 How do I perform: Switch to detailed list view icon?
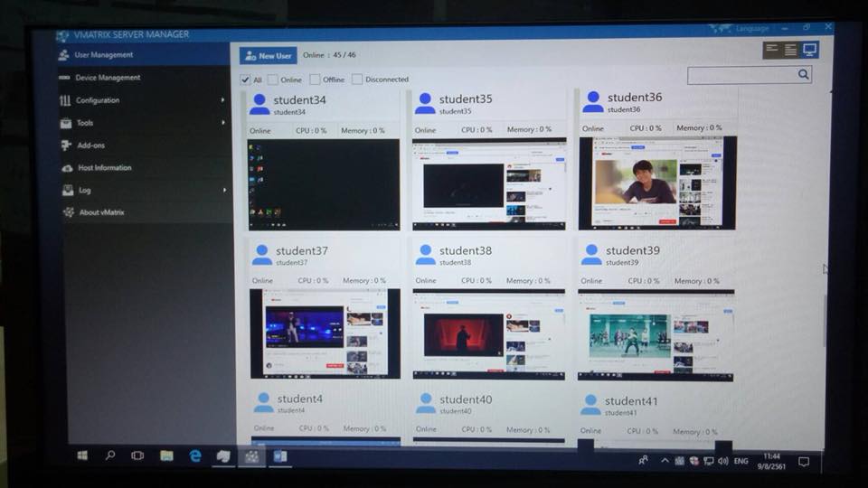[x=790, y=50]
